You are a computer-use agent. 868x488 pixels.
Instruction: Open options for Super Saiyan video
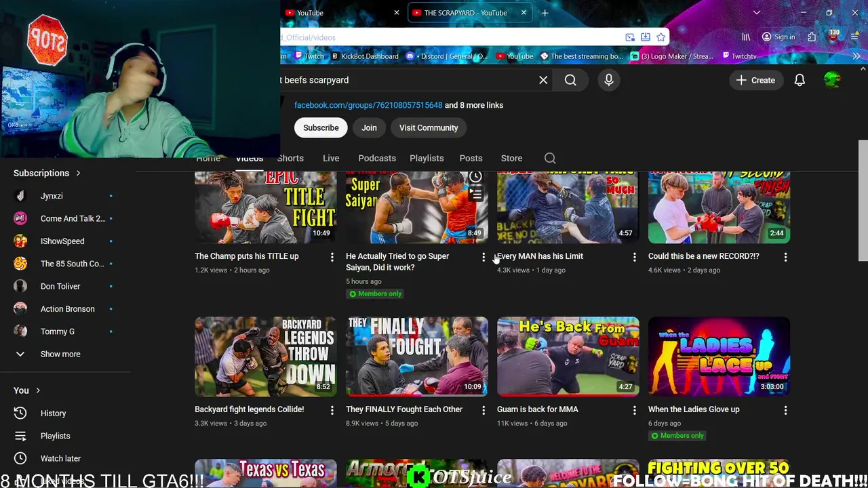coord(483,257)
